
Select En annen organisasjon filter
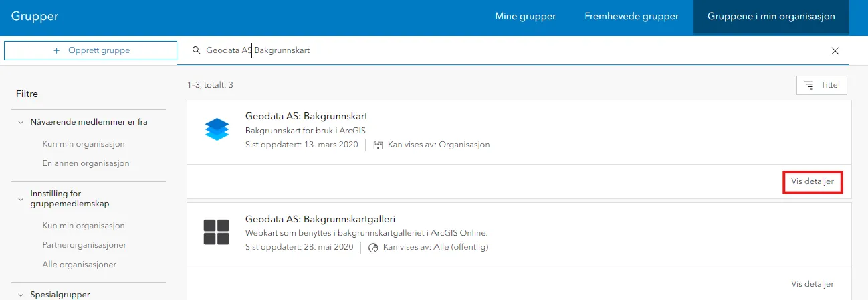[x=86, y=163]
